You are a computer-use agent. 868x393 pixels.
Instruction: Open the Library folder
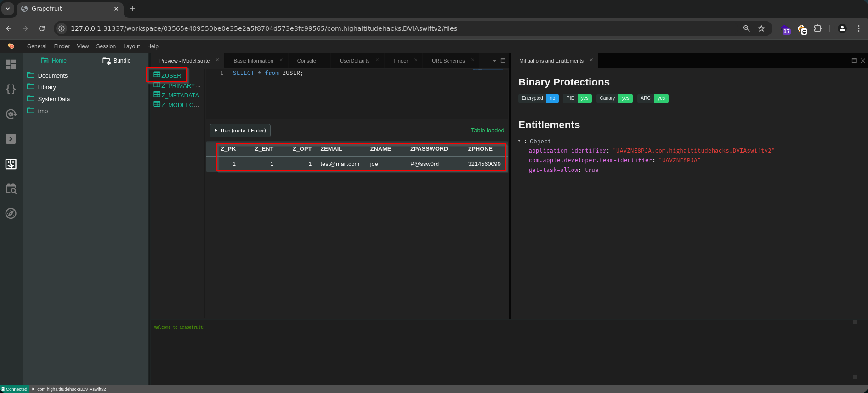pyautogui.click(x=47, y=87)
